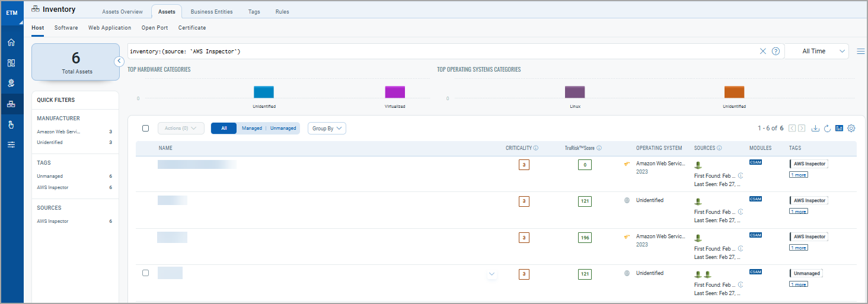
Task: Expand the fourth asset row chevron
Action: coord(492,274)
